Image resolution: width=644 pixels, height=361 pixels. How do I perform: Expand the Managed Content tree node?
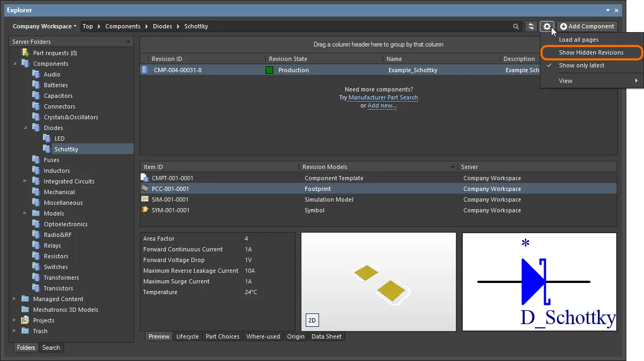click(x=14, y=299)
